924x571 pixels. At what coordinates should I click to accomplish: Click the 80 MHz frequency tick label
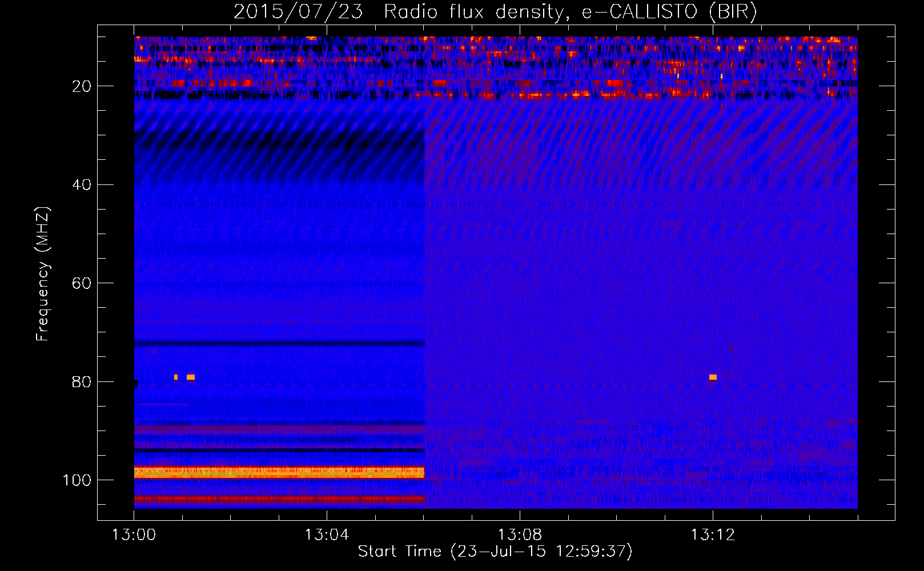(82, 382)
